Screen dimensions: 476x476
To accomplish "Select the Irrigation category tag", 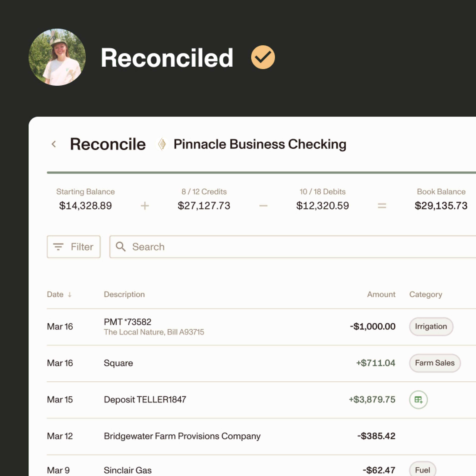I will [x=431, y=327].
